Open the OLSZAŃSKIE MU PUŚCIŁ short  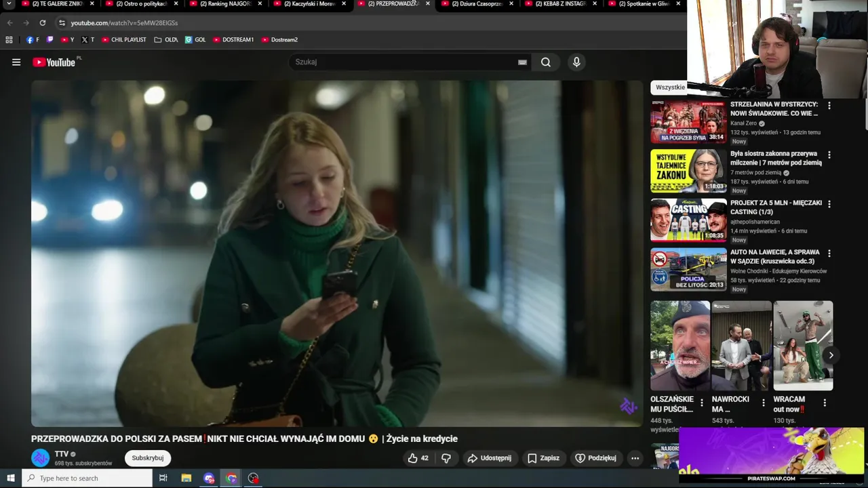coord(680,346)
